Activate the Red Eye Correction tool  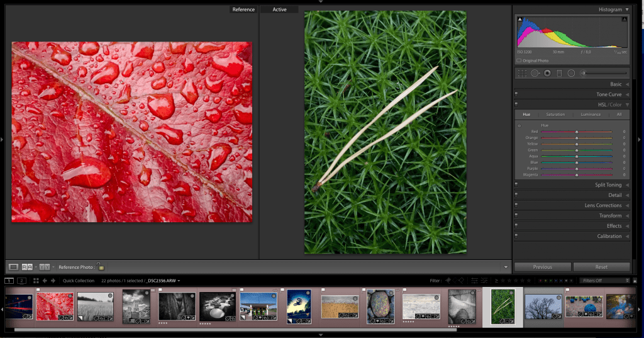pos(547,73)
